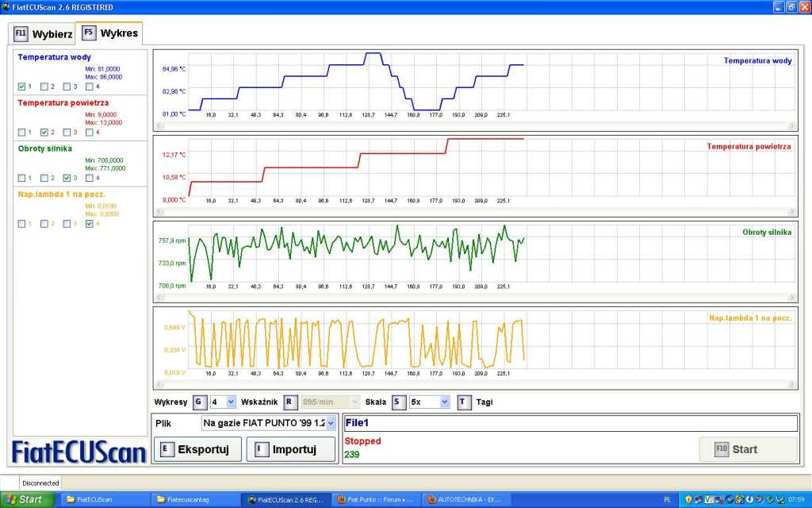The height and width of the screenshot is (508, 812).
Task: Expand the Skala 5x dropdown
Action: pos(444,402)
